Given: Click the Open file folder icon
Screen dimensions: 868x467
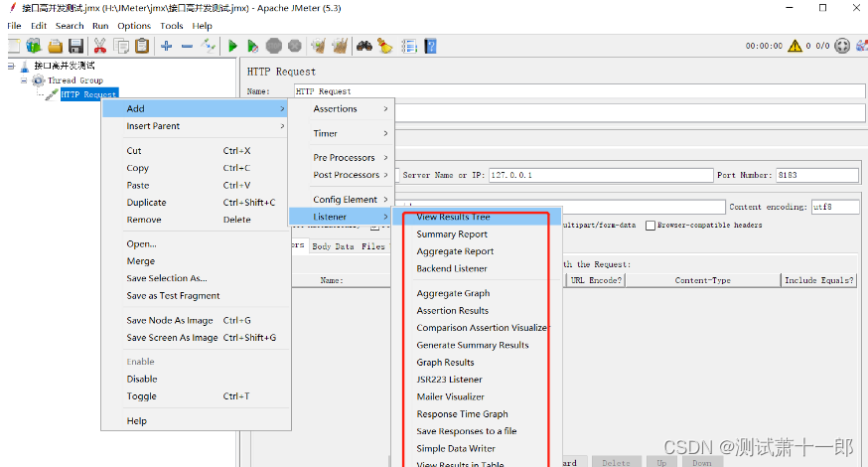Looking at the screenshot, I should tap(55, 46).
